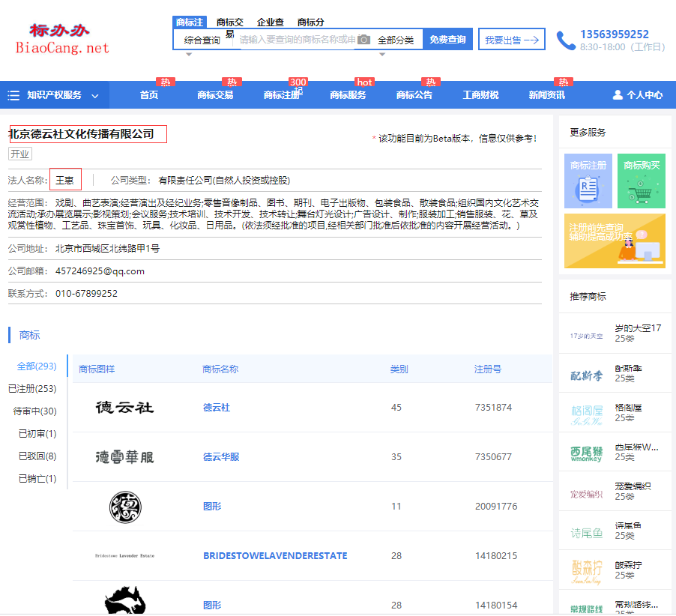The image size is (676, 616).
Task: Click the 宠爱编织 recommended trademark logo
Action: 586,494
